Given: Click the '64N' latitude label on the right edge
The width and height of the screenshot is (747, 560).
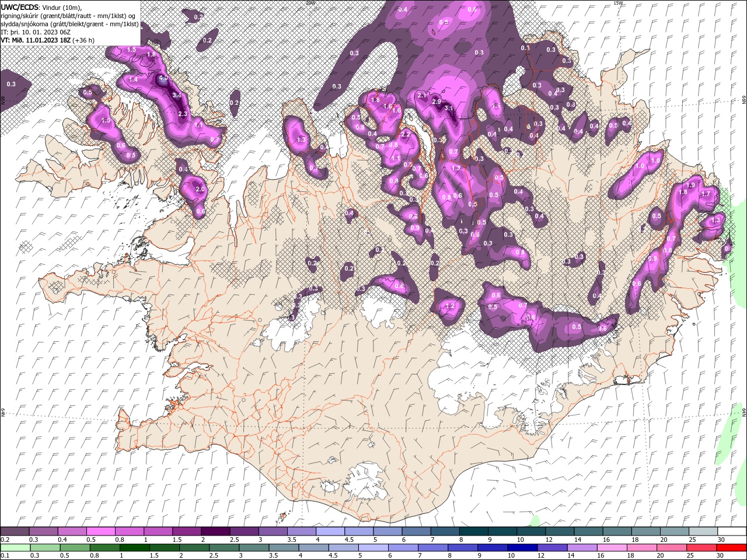Looking at the screenshot, I should (x=744, y=412).
